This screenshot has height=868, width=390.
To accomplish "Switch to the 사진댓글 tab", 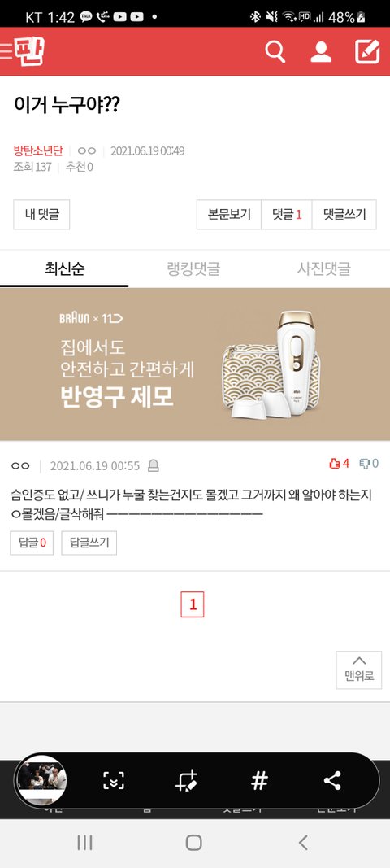I will tap(324, 269).
